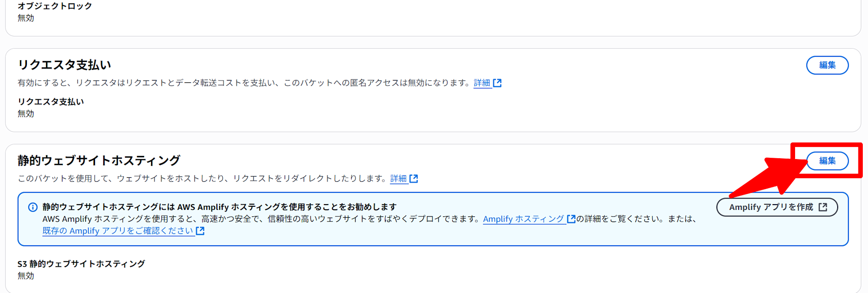Click the 静的ウェブサイトホスティング section heading
The height and width of the screenshot is (293, 868).
pyautogui.click(x=99, y=161)
